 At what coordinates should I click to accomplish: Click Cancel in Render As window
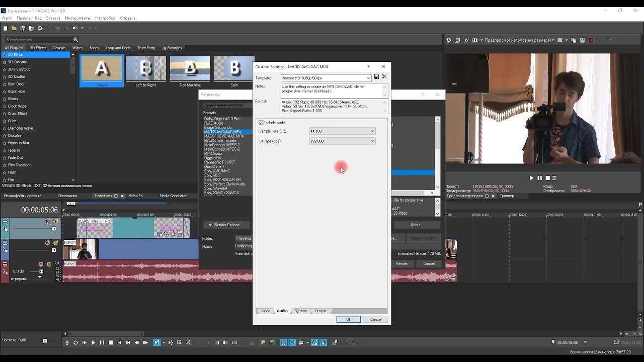[x=429, y=263]
